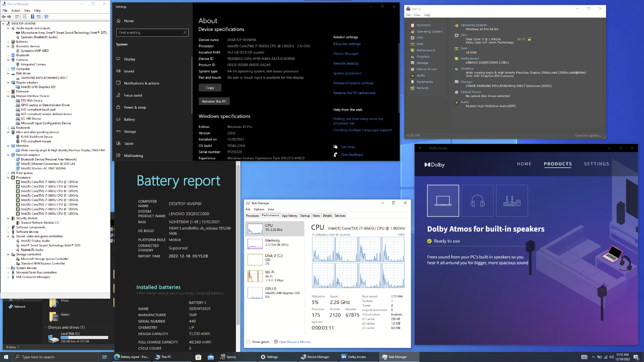This screenshot has height=362, width=644.
Task: Expand Print queues node in Device Manager
Action: [8, 173]
